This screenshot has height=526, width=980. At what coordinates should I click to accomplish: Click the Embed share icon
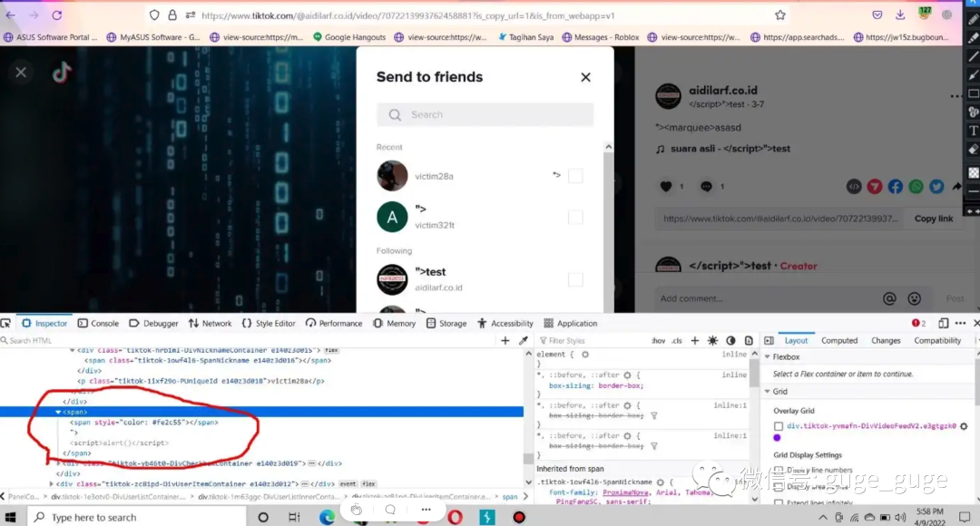tap(854, 186)
